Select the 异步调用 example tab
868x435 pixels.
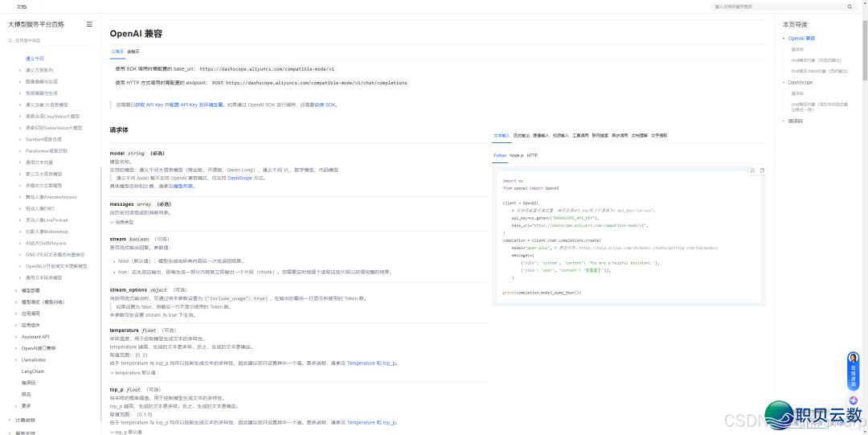coord(620,135)
